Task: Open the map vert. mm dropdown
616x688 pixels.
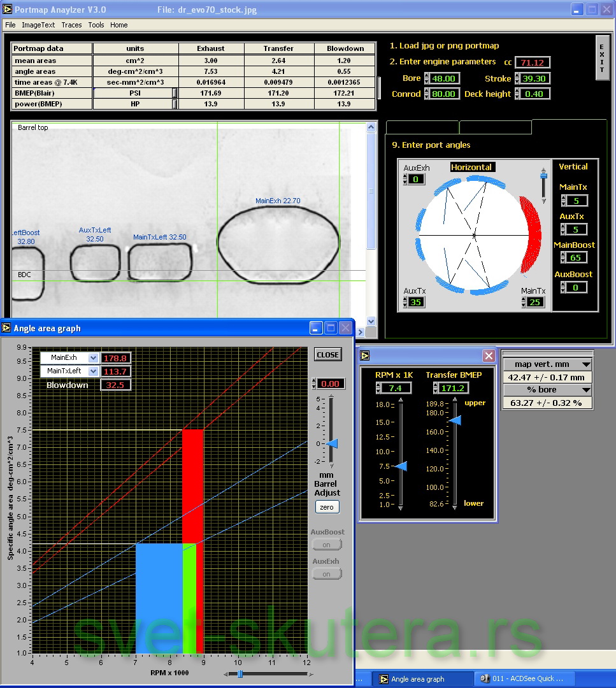Action: pyautogui.click(x=585, y=364)
